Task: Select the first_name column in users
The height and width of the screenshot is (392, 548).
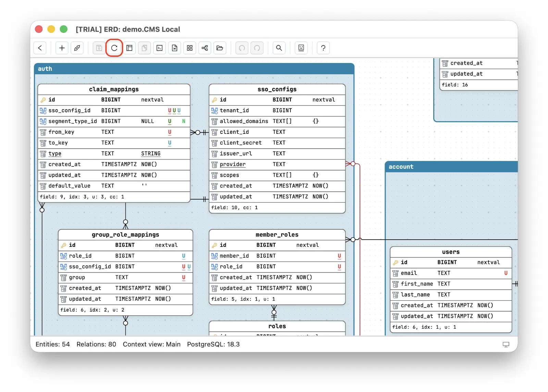Action: tap(451, 284)
